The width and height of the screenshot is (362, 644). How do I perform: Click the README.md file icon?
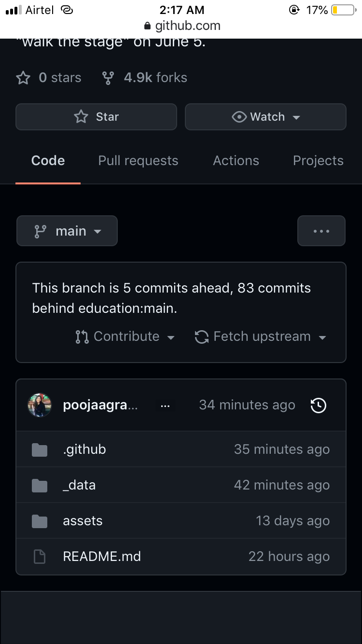39,556
